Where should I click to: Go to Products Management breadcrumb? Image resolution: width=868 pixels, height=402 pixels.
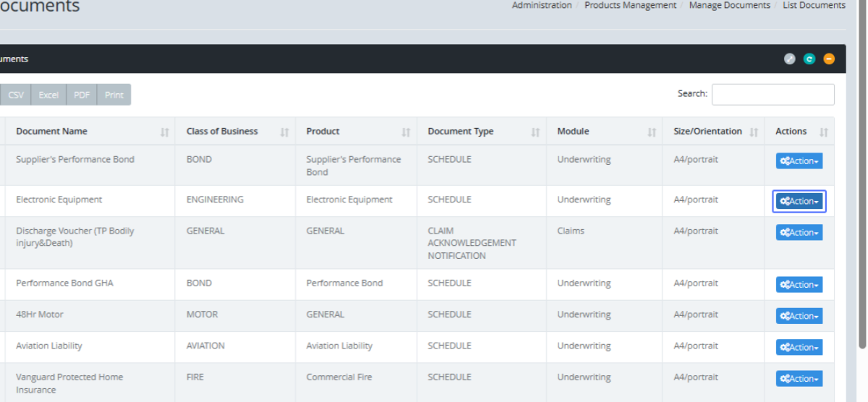click(x=630, y=5)
